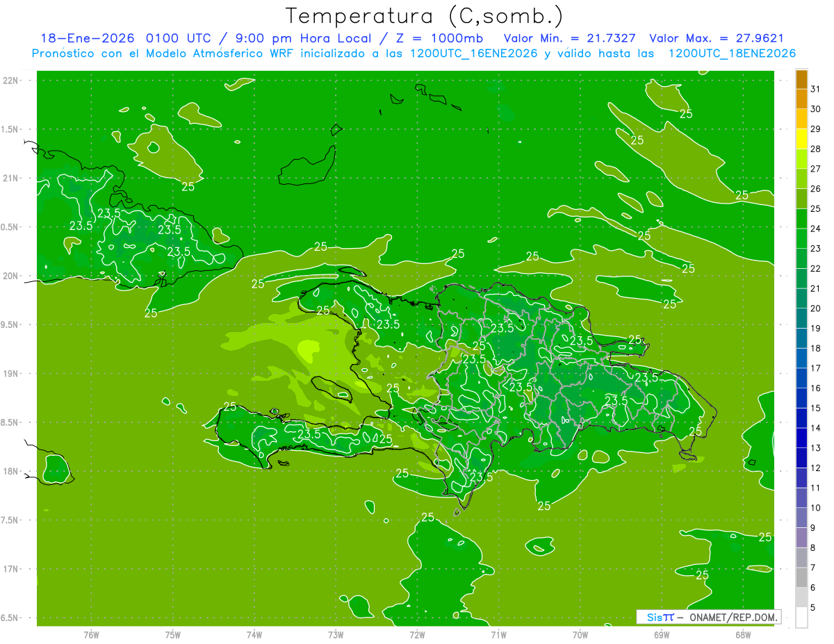Click the white swatch below colorbar 5
The width and height of the screenshot is (834, 644).
click(801, 618)
